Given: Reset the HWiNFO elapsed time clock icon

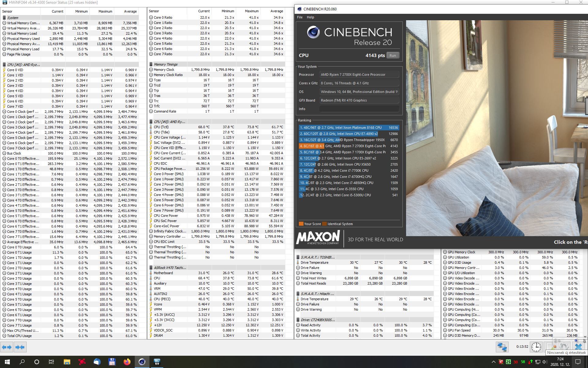Looking at the screenshot, I should (x=536, y=347).
